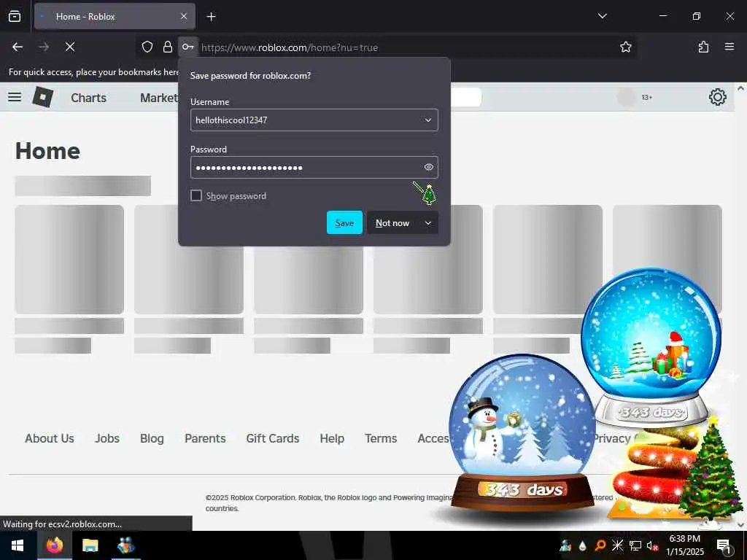Close the Home - Roblox tab
The image size is (747, 560).
point(184,16)
